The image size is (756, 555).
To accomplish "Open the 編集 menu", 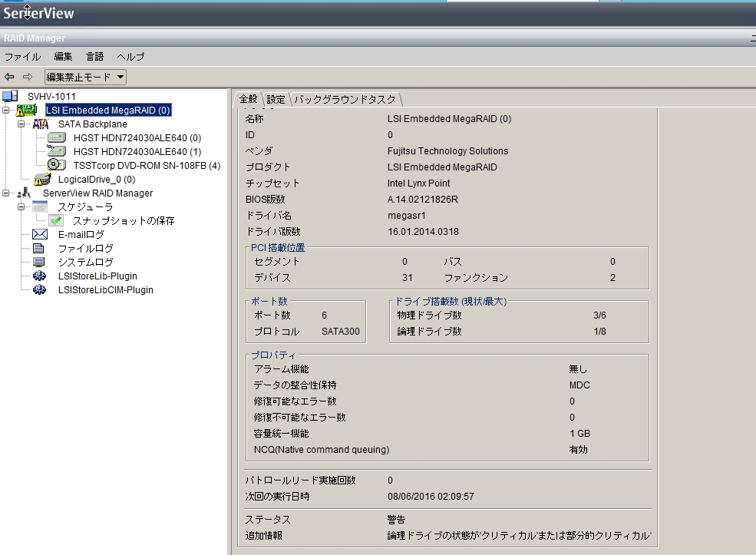I will [x=63, y=57].
